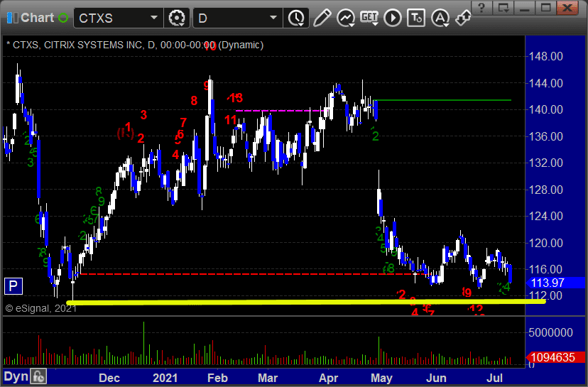Click the Jul date axis label
Viewport: 588px width, 387px height.
(495, 378)
